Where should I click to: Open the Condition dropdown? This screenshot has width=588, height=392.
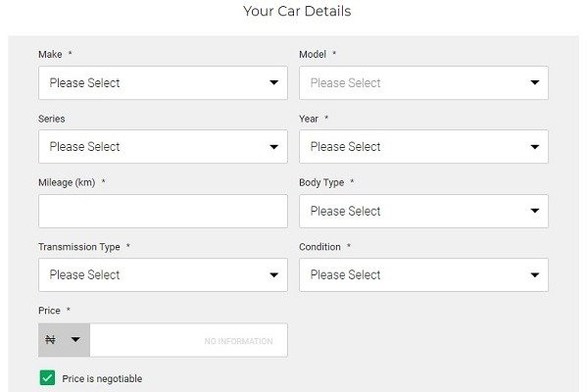[x=423, y=275]
